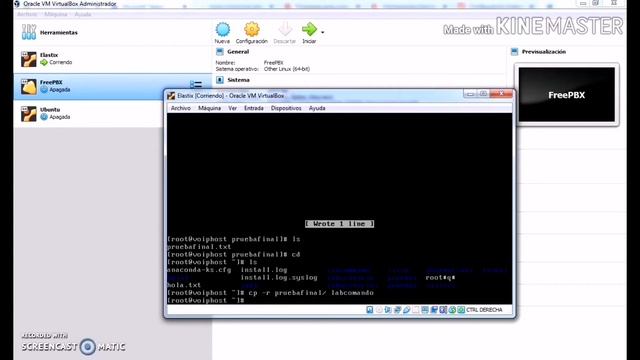Click the Elastix machine OS icon
640x360 pixels.
tap(29, 59)
